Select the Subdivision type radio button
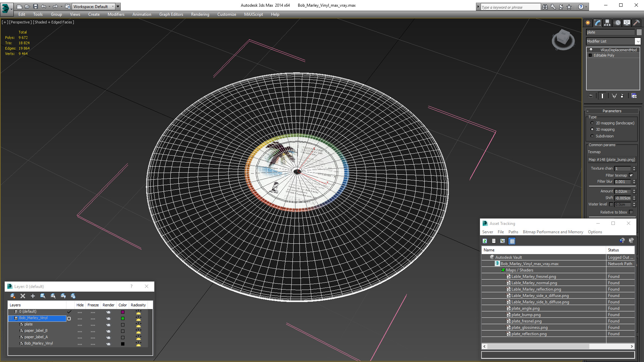Viewport: 644px width, 362px height. pos(592,136)
